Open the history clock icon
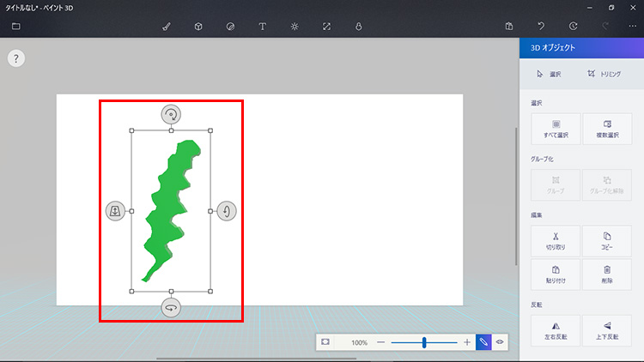Image resolution: width=644 pixels, height=362 pixels. click(573, 26)
